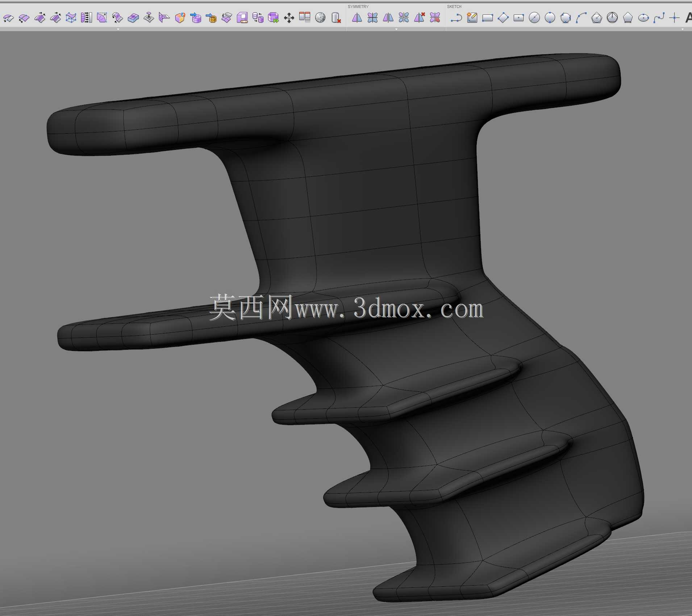This screenshot has height=616, width=692.
Task: Select the 3-point Circle sketch tool
Action: [565, 17]
